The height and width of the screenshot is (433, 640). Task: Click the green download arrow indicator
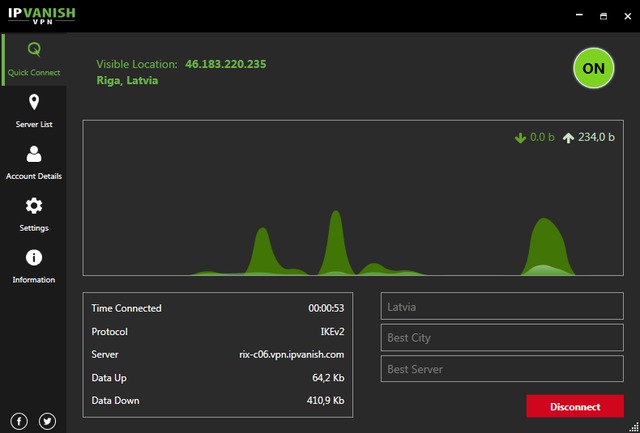pos(520,138)
